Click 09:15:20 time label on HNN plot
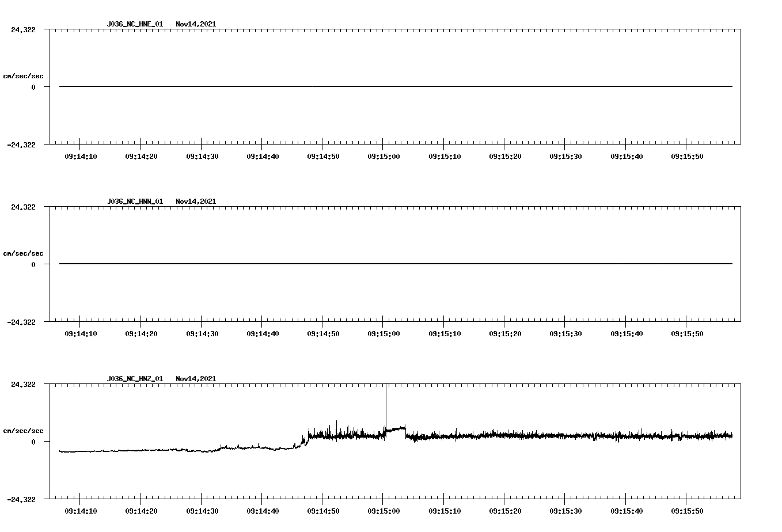 point(505,334)
